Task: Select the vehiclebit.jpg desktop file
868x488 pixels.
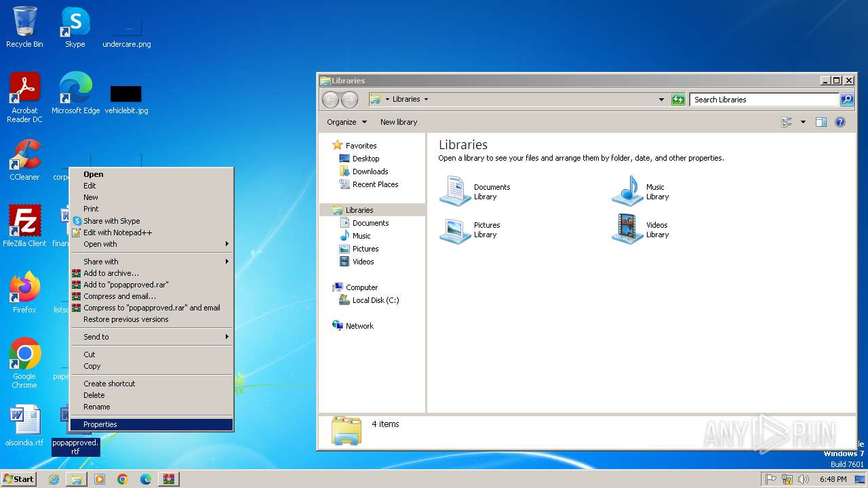Action: tap(126, 99)
